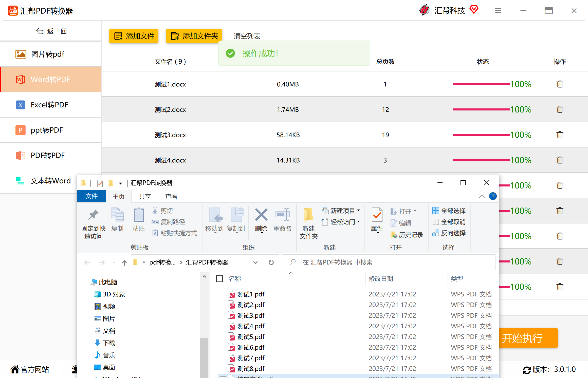Select PDF转PDF in the sidebar

point(51,155)
